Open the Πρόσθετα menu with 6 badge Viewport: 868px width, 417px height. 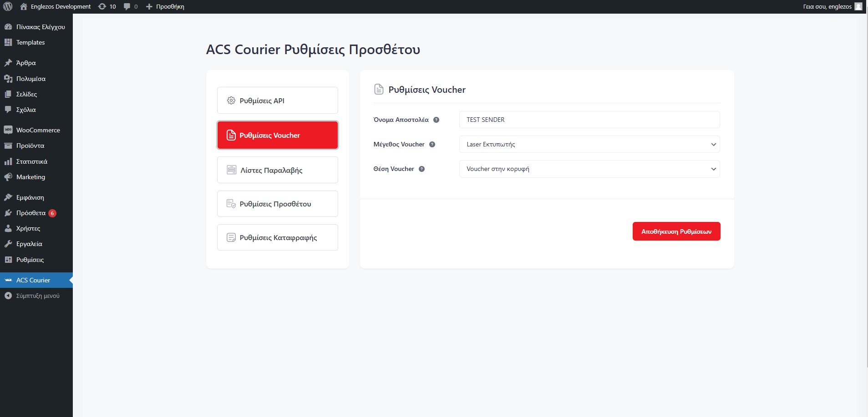click(36, 213)
